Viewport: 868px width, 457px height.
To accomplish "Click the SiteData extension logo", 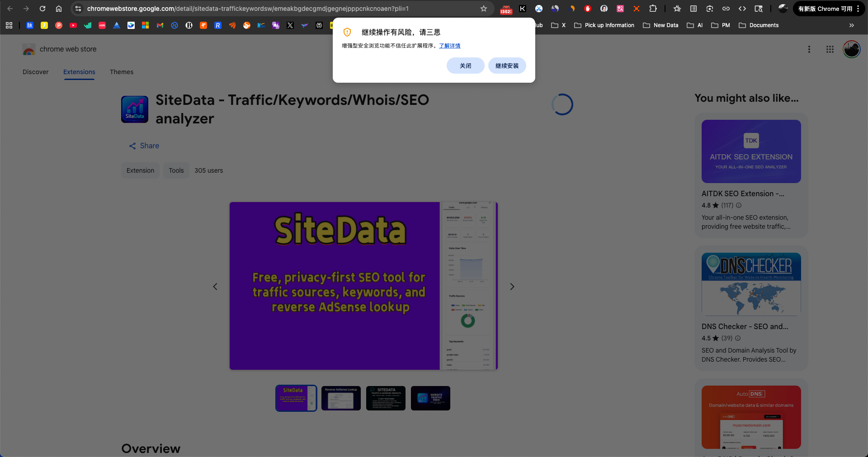I will [x=135, y=109].
